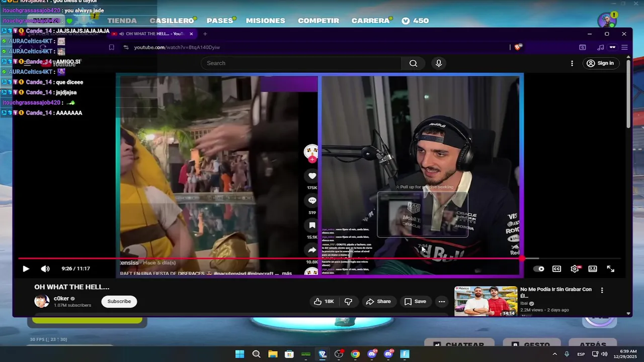Click the youtube.com address bar URL
The image size is (644, 362).
point(177,47)
